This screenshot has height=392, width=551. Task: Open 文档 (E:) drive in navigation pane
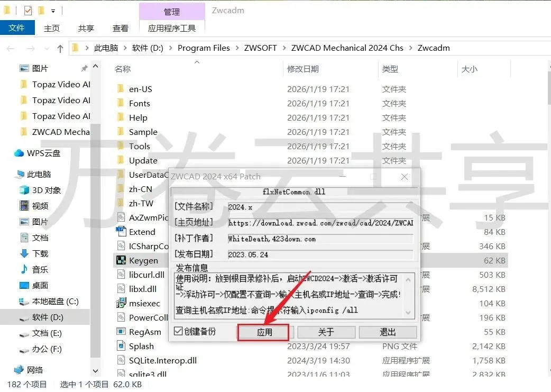click(x=47, y=333)
